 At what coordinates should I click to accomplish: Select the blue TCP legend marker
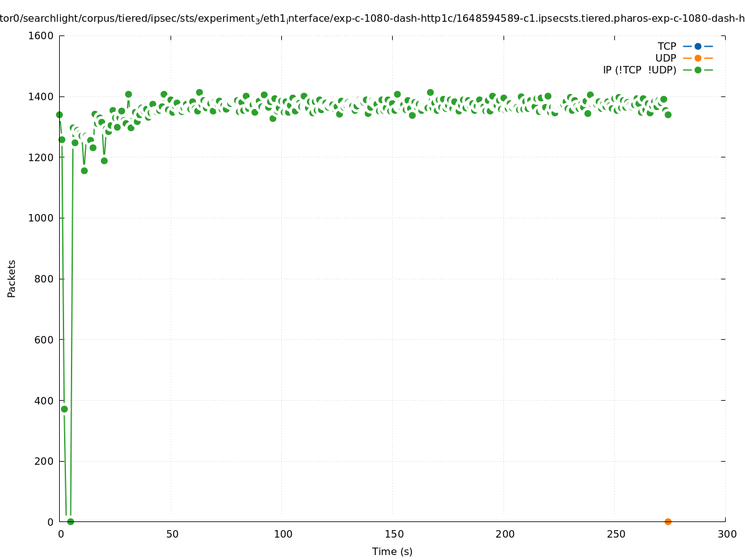(x=698, y=46)
